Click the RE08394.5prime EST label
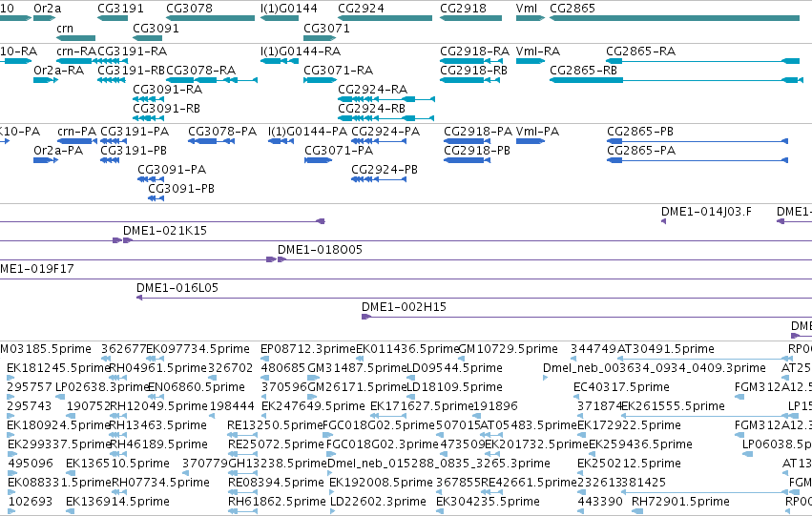The image size is (812, 516). pyautogui.click(x=276, y=483)
